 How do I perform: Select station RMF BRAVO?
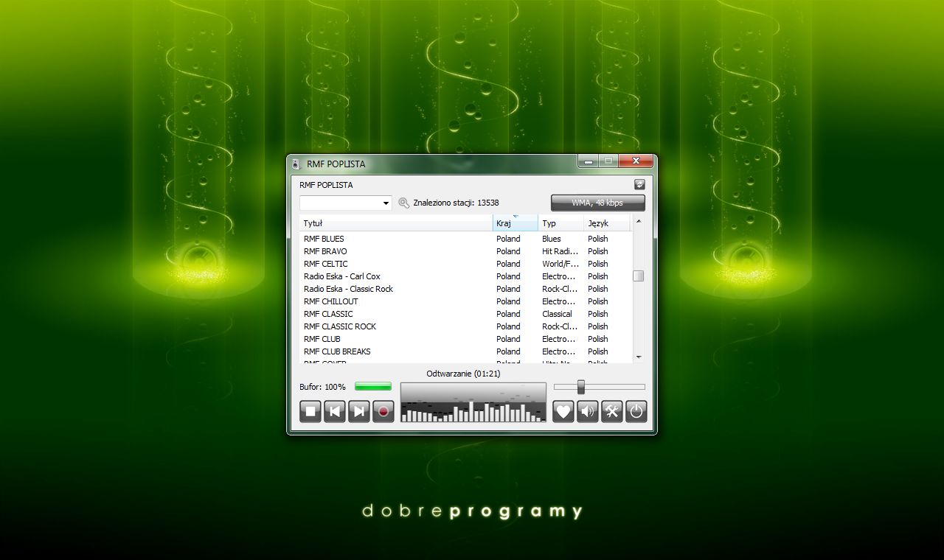(325, 251)
